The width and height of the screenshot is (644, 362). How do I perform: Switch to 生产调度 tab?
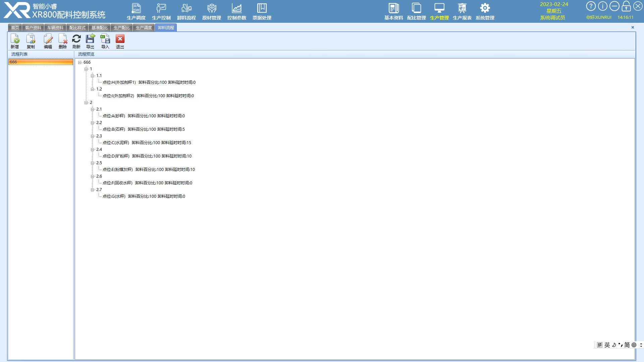pyautogui.click(x=144, y=28)
